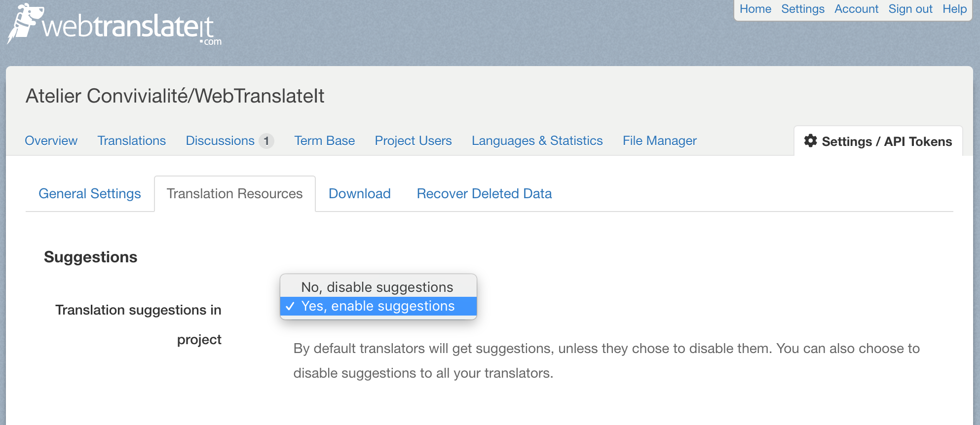
Task: Click the checkmark beside enable suggestions
Action: pos(290,306)
